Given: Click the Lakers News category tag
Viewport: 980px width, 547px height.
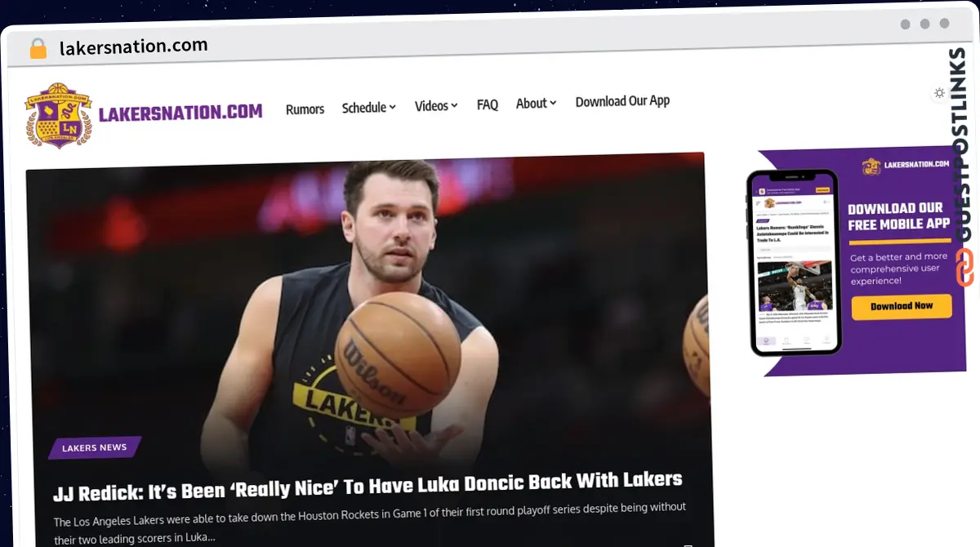Looking at the screenshot, I should pyautogui.click(x=95, y=447).
